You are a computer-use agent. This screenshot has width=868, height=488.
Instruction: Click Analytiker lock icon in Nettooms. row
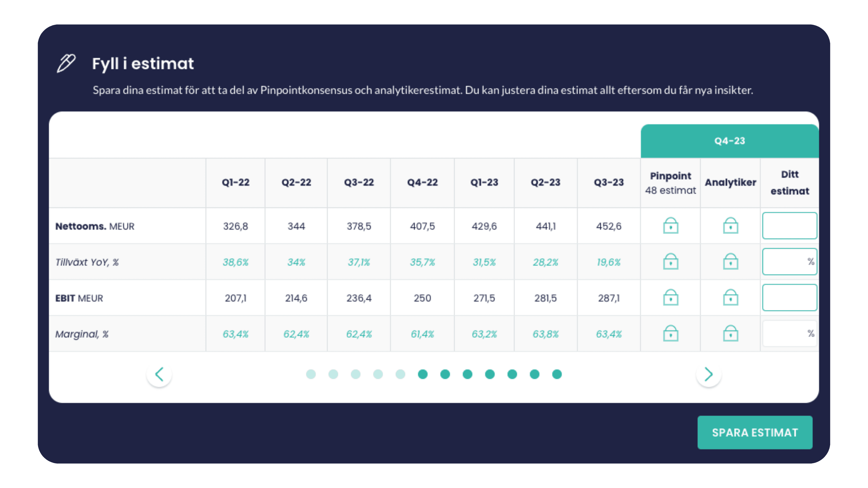[x=731, y=226]
